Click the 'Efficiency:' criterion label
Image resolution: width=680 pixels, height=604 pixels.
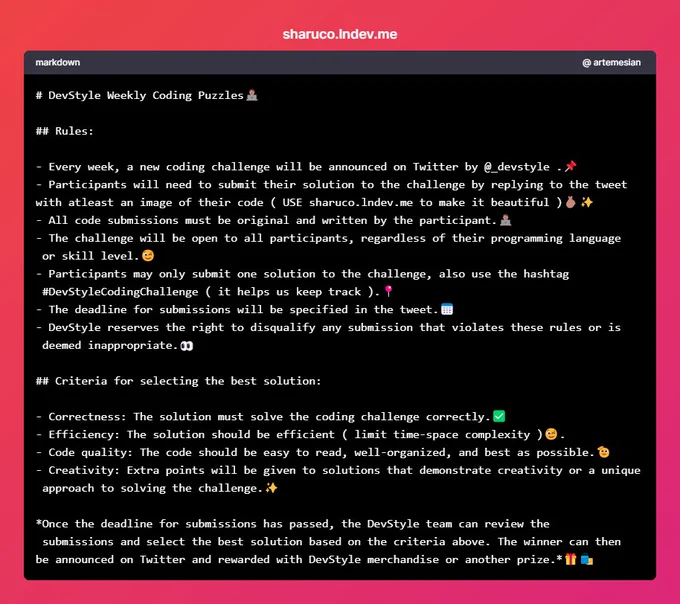(x=84, y=435)
